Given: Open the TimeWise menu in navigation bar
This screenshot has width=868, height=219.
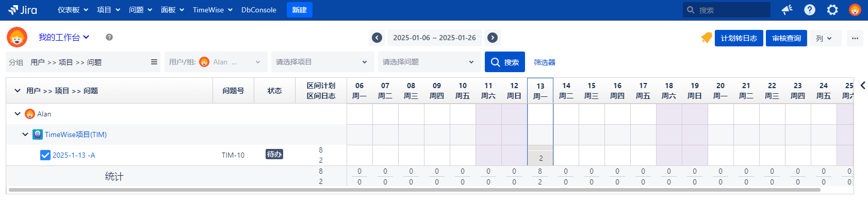Looking at the screenshot, I should (212, 10).
